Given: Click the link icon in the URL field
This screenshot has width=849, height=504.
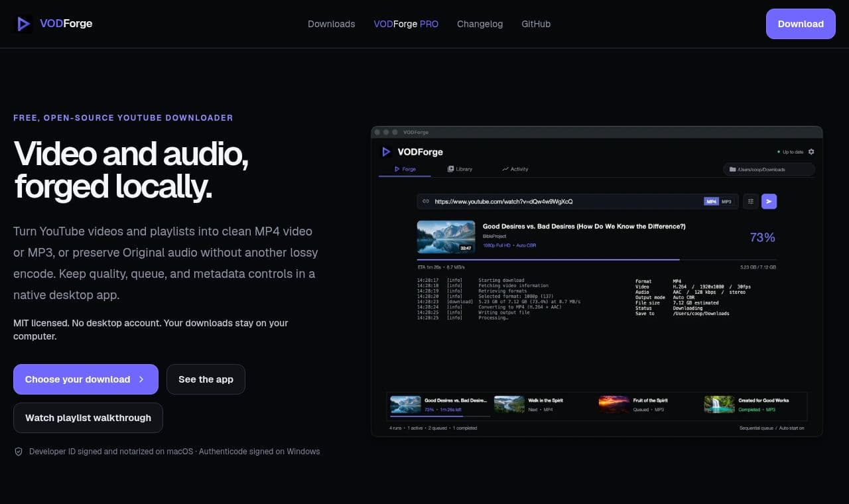Looking at the screenshot, I should point(426,202).
